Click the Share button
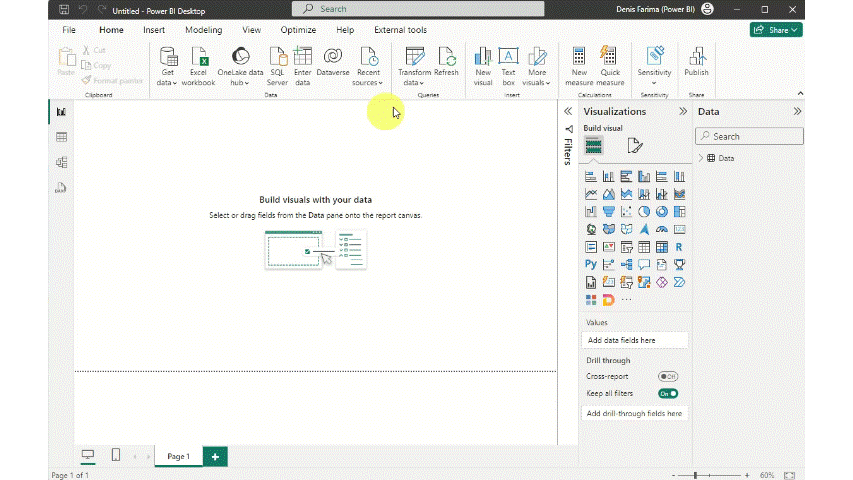Viewport: 853px width, 480px height. pyautogui.click(x=776, y=30)
